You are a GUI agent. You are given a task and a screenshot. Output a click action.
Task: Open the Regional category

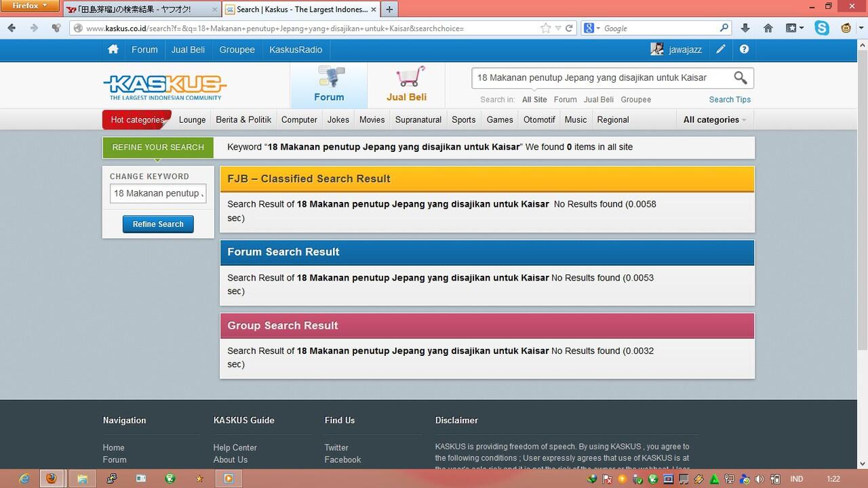(613, 120)
